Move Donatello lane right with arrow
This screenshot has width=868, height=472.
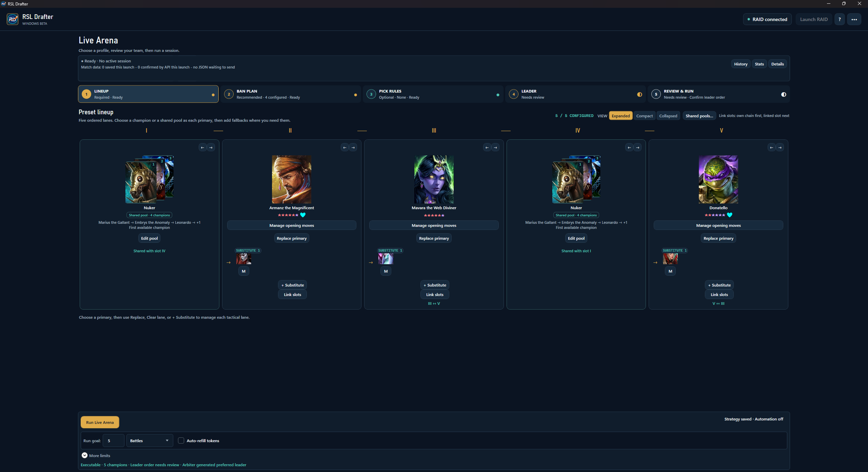[x=780, y=147]
